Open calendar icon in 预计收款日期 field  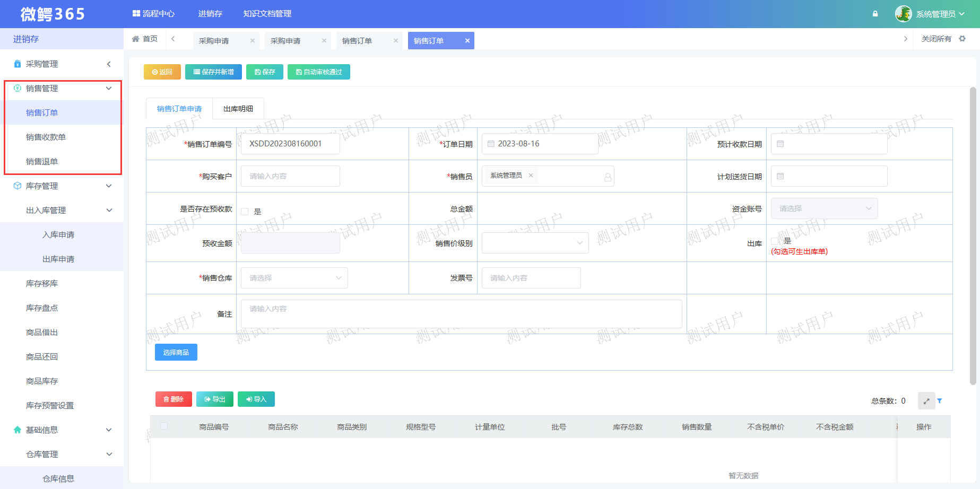[780, 144]
